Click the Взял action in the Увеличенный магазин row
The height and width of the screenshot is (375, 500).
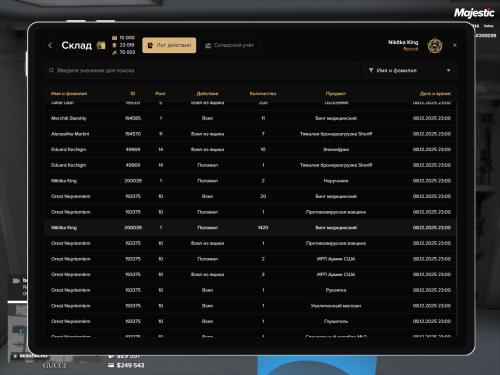point(207,306)
